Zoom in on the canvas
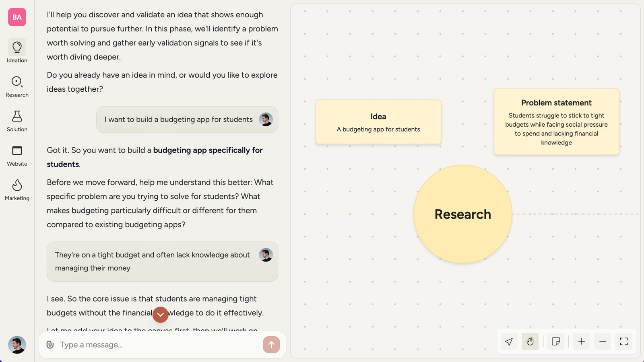This screenshot has height=362, width=644. [x=582, y=341]
